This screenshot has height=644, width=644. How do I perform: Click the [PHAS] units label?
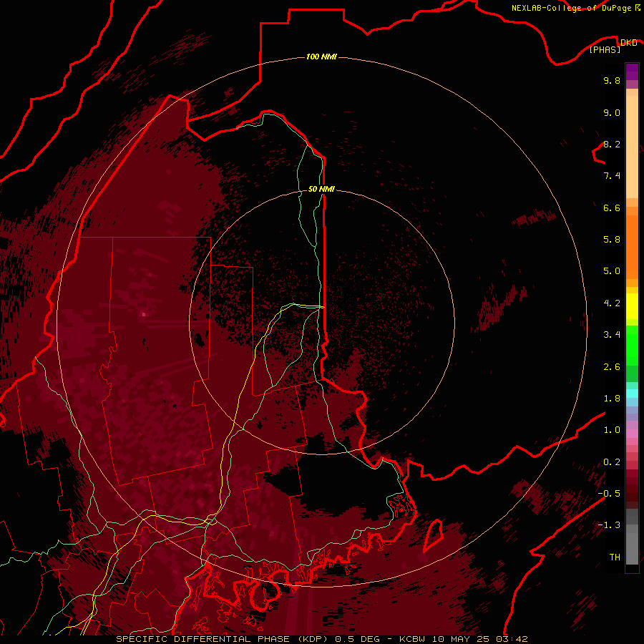tap(605, 50)
